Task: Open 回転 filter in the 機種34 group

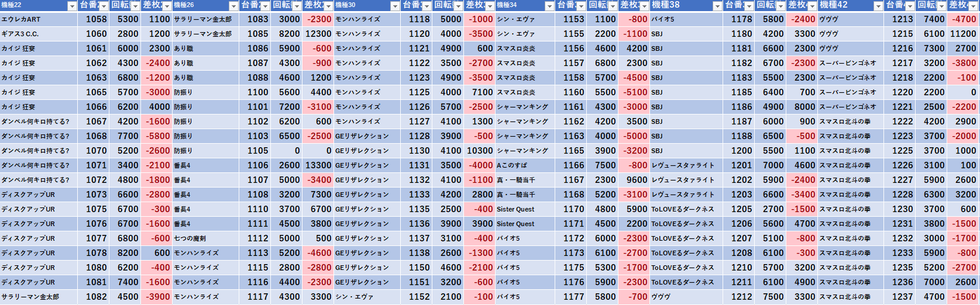Action: (613, 6)
